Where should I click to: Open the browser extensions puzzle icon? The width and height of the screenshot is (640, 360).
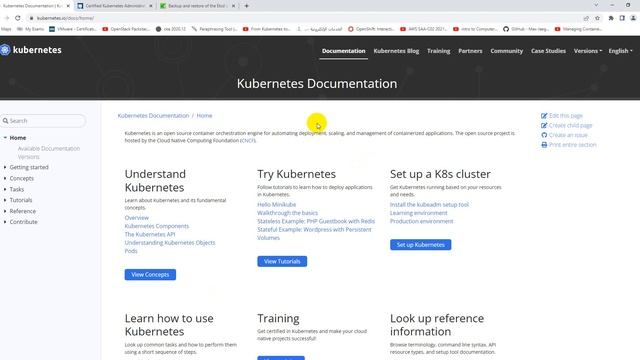(x=611, y=18)
